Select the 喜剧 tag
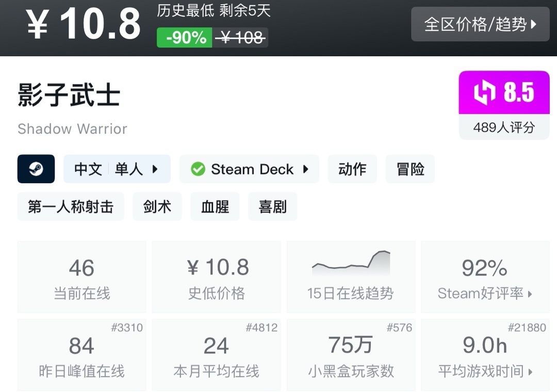557x392 pixels. tap(272, 207)
